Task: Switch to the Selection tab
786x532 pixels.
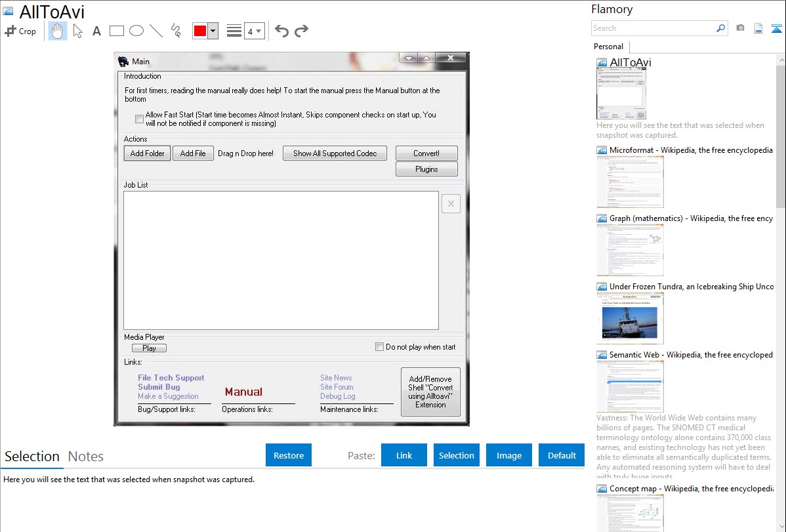Action: 32,457
